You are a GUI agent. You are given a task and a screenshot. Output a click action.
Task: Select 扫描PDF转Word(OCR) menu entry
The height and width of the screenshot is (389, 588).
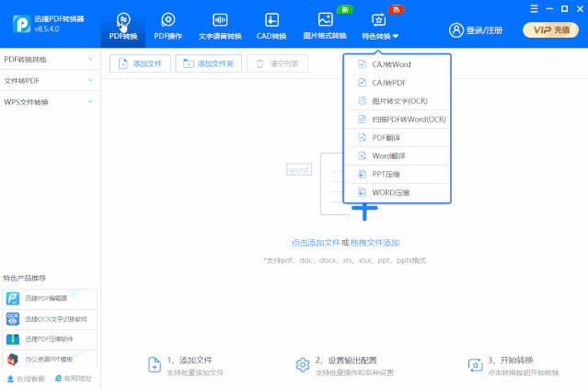[398, 120]
